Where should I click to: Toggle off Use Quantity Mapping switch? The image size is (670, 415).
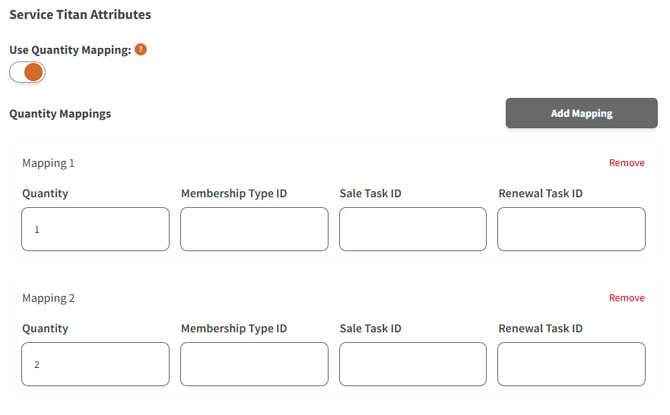[x=28, y=73]
